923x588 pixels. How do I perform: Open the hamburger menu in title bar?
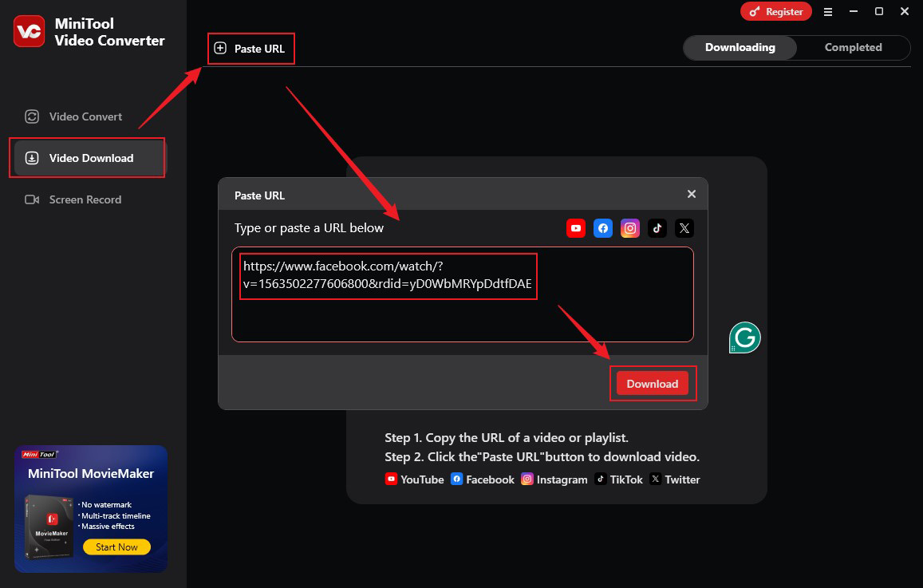827,12
